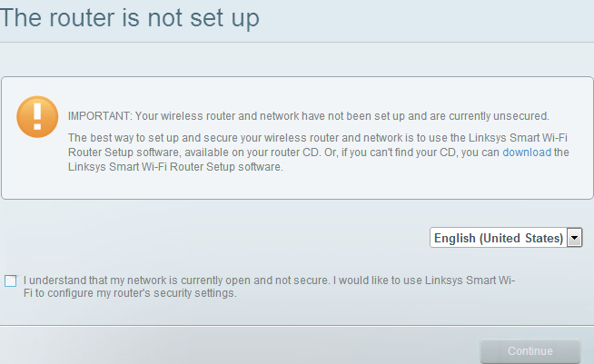Open the download link for setup software
The height and width of the screenshot is (364, 594).
click(x=527, y=152)
